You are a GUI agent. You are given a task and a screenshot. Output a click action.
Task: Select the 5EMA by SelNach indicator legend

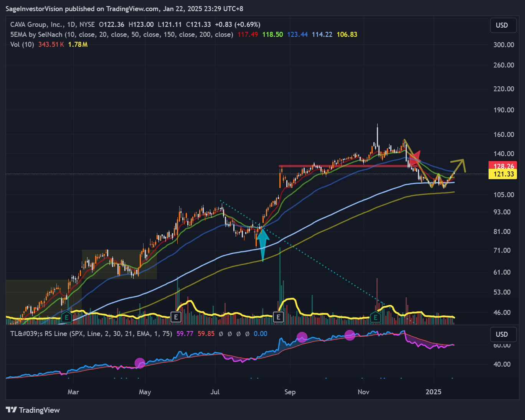tap(122, 35)
